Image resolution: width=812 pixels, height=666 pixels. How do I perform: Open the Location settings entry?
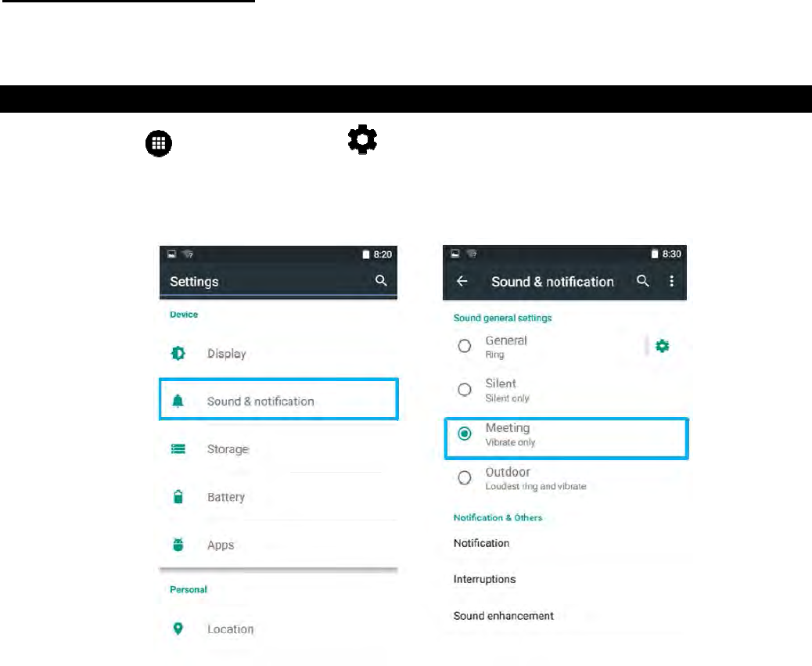(x=278, y=629)
